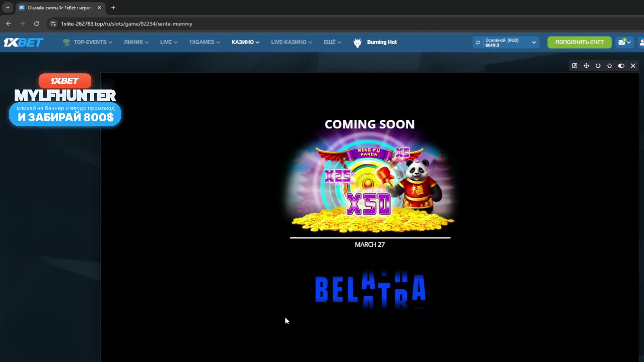This screenshot has height=362, width=644.
Task: Reload the game with refresh icon
Action: pyautogui.click(x=598, y=66)
